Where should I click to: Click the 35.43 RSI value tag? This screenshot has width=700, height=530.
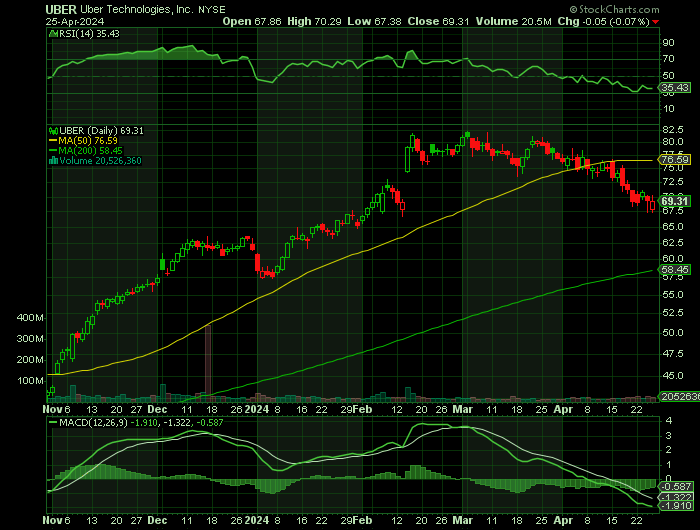click(x=675, y=88)
